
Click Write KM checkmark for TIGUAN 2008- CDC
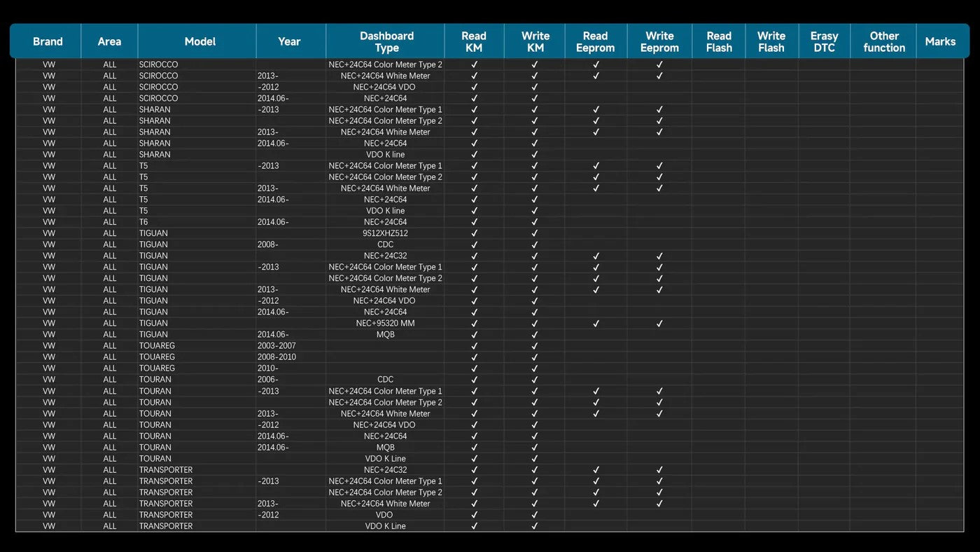[535, 244]
